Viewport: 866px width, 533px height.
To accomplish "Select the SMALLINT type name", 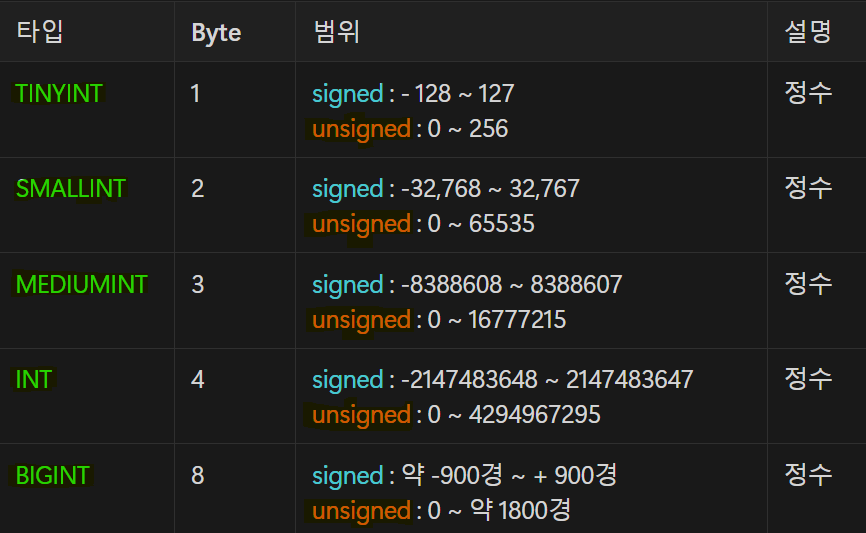I will (x=71, y=189).
